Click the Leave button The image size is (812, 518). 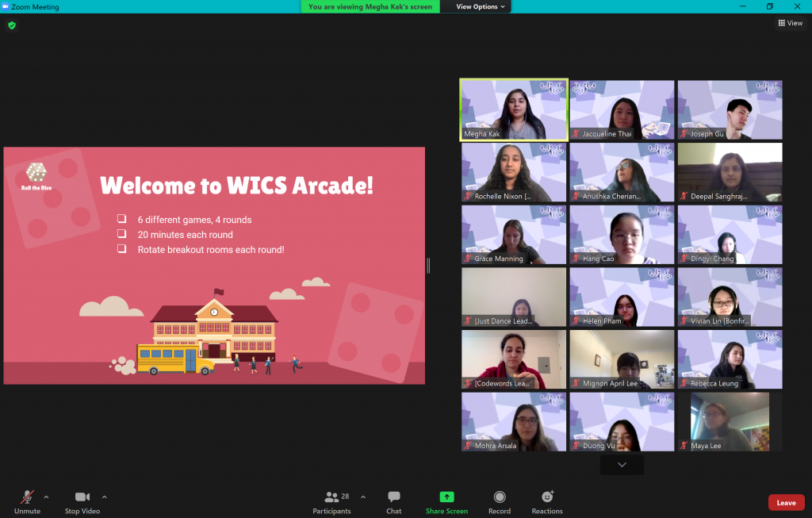click(786, 502)
